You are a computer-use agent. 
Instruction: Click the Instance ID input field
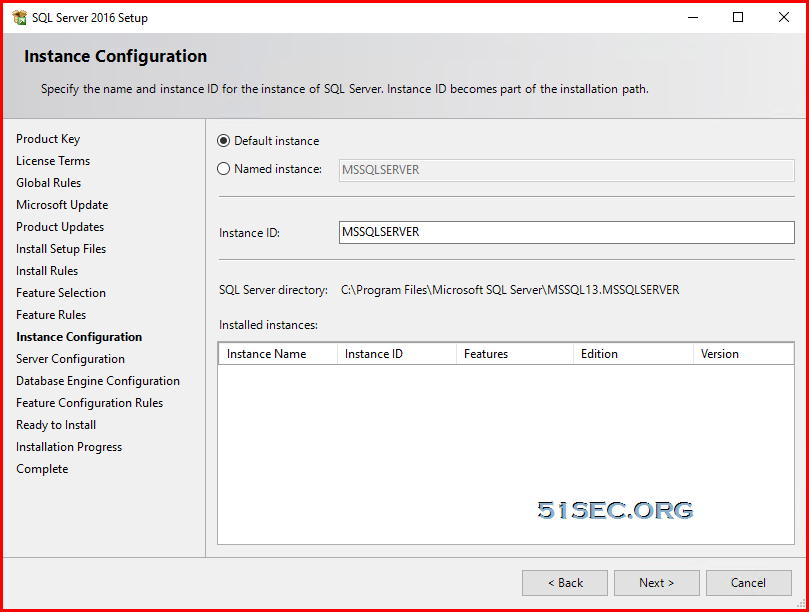click(567, 232)
